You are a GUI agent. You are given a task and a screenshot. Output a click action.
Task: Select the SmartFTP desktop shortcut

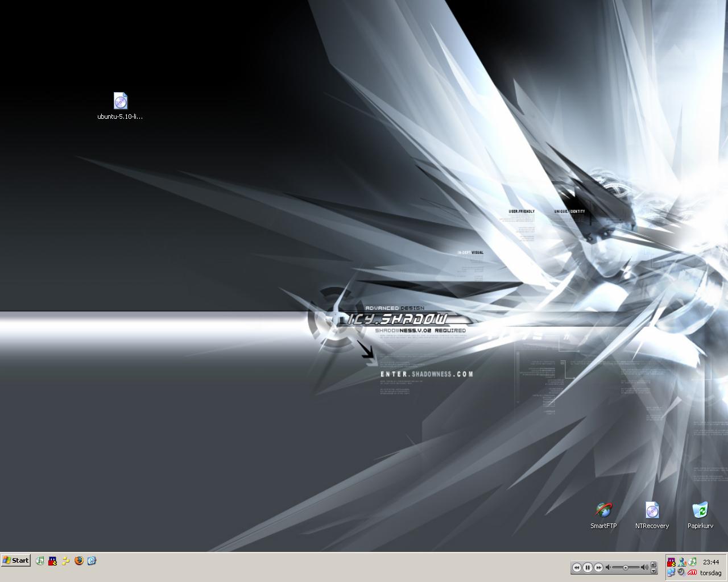603,510
